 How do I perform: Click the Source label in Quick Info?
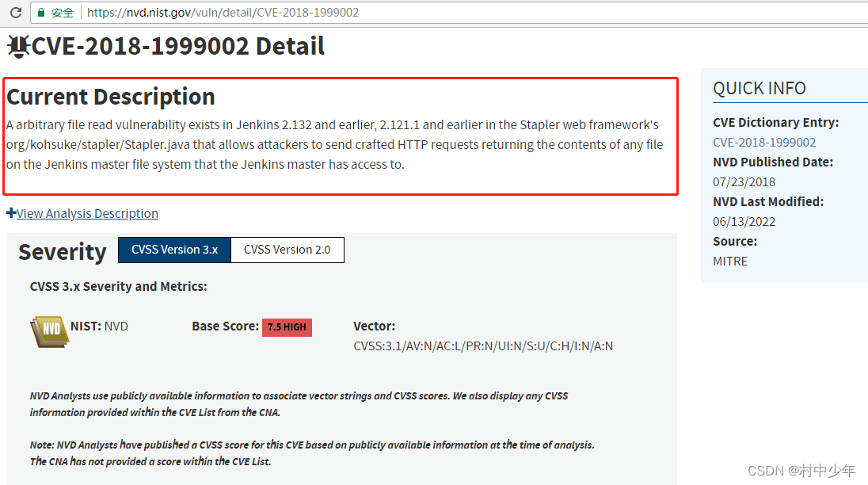click(735, 242)
